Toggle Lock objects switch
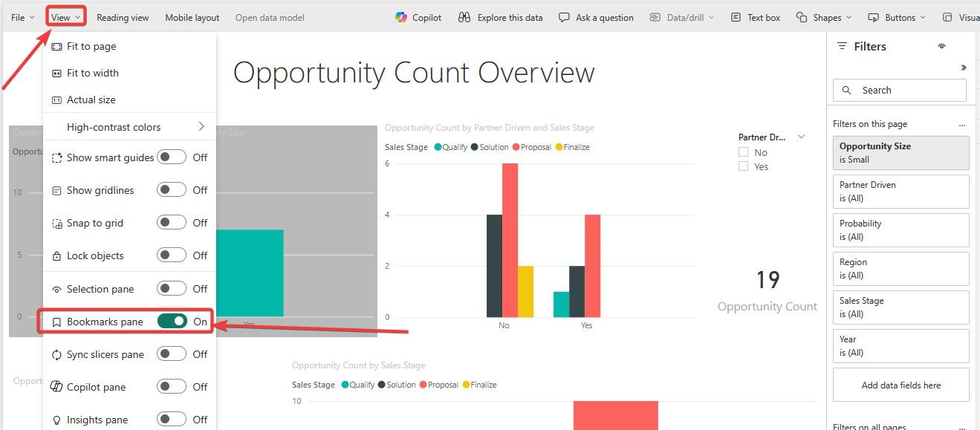980x430 pixels. point(172,255)
